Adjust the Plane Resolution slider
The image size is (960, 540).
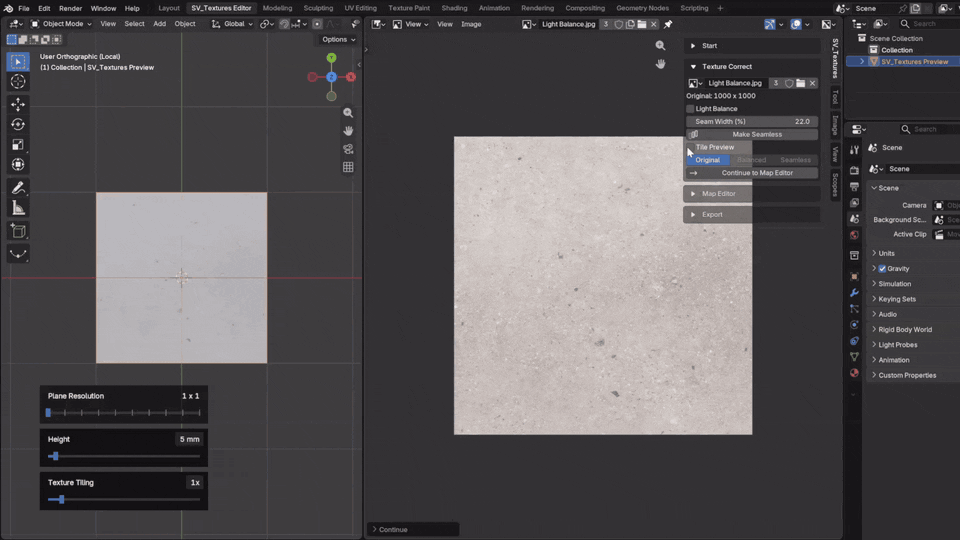click(x=124, y=413)
